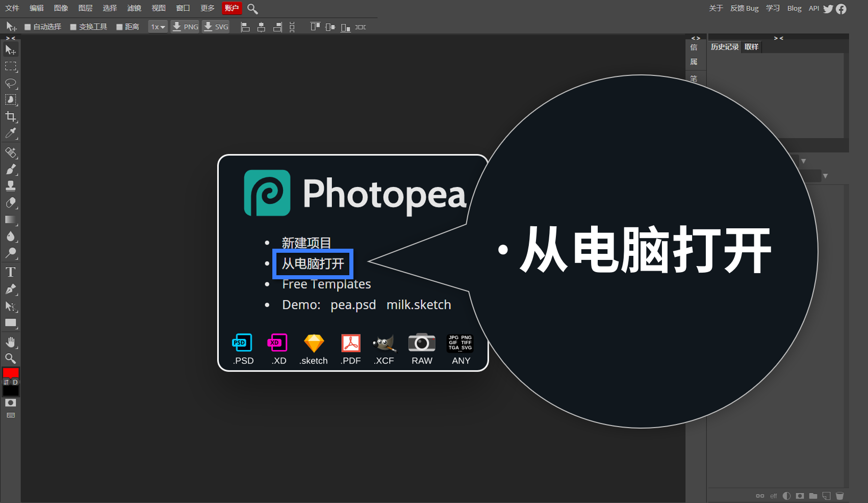The image size is (868, 503).
Task: Open the 编辑 menu
Action: 37,8
